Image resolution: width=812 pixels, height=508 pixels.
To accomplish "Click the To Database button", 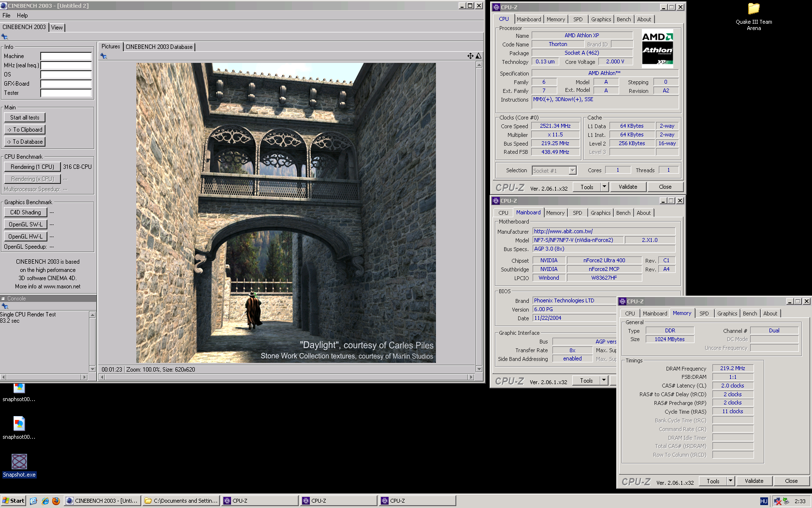I will pyautogui.click(x=25, y=142).
